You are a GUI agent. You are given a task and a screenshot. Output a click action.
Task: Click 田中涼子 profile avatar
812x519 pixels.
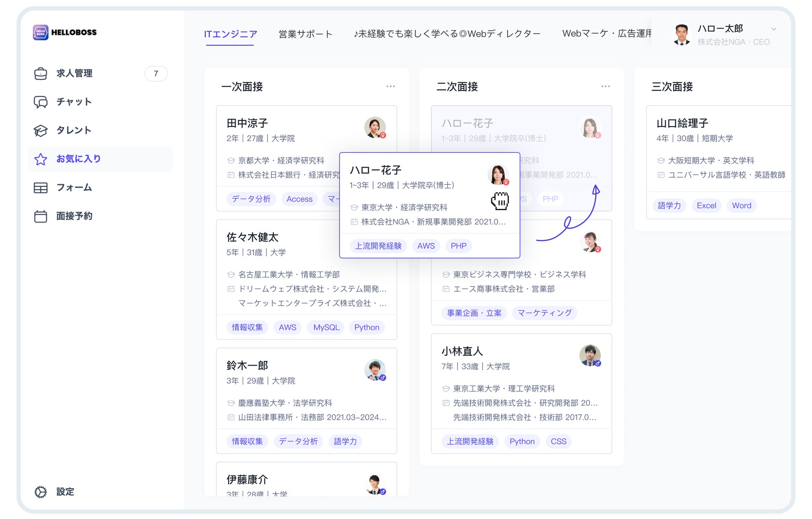click(x=374, y=127)
